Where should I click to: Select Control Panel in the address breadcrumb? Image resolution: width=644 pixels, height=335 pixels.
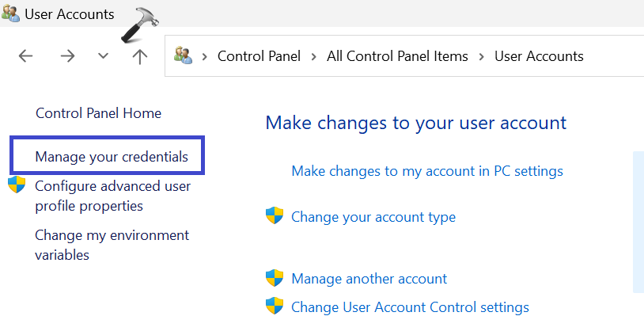pyautogui.click(x=259, y=56)
